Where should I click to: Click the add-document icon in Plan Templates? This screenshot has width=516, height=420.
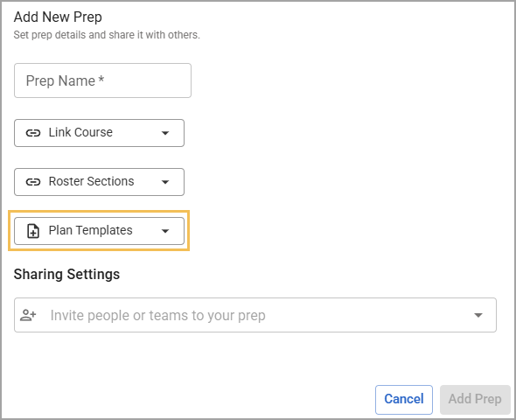pyautogui.click(x=33, y=231)
